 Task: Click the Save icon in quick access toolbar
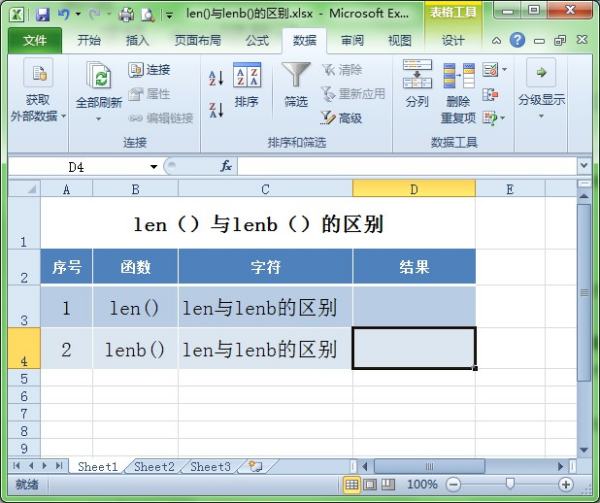42,15
